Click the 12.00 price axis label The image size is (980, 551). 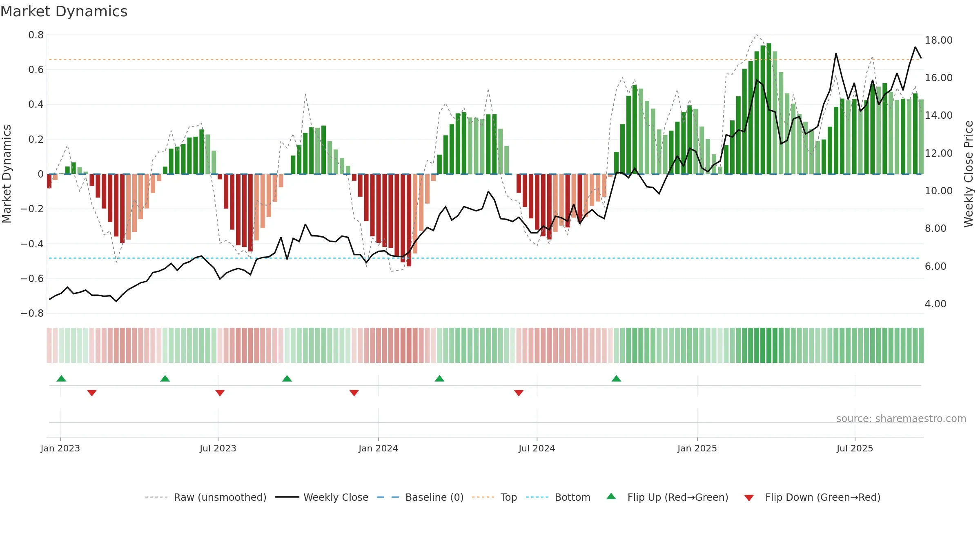tap(939, 153)
